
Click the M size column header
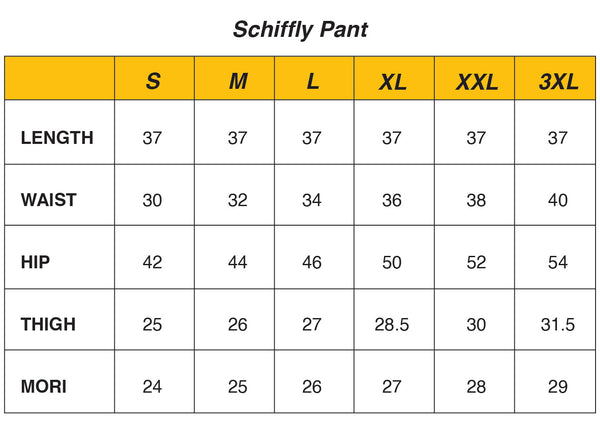[238, 82]
